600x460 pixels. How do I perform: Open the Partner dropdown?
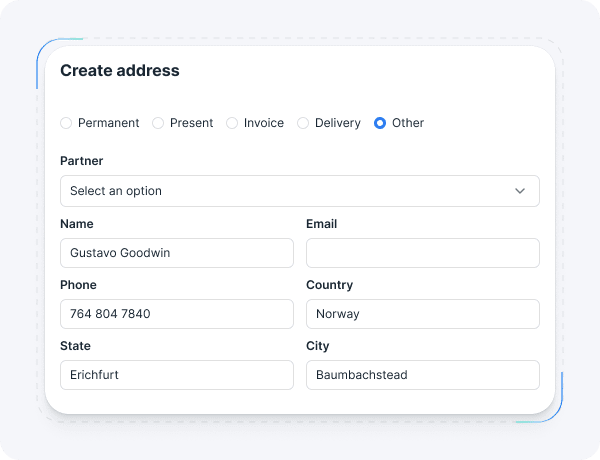(300, 191)
